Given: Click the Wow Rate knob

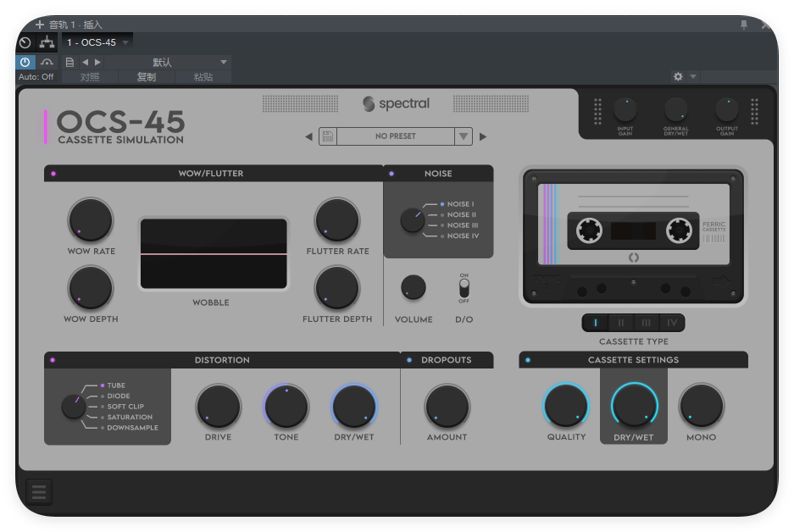Looking at the screenshot, I should tap(91, 220).
